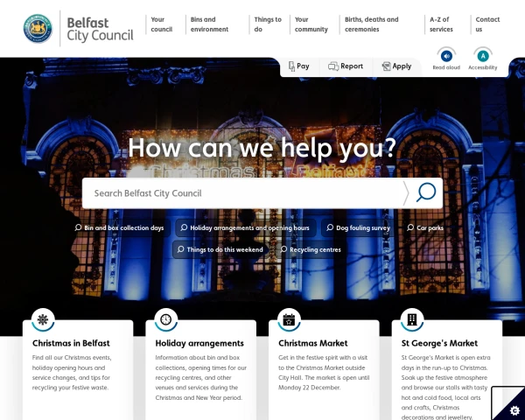This screenshot has height=420, width=525.
Task: Select Holiday arrangements and opening hours suggestion
Action: click(x=245, y=227)
